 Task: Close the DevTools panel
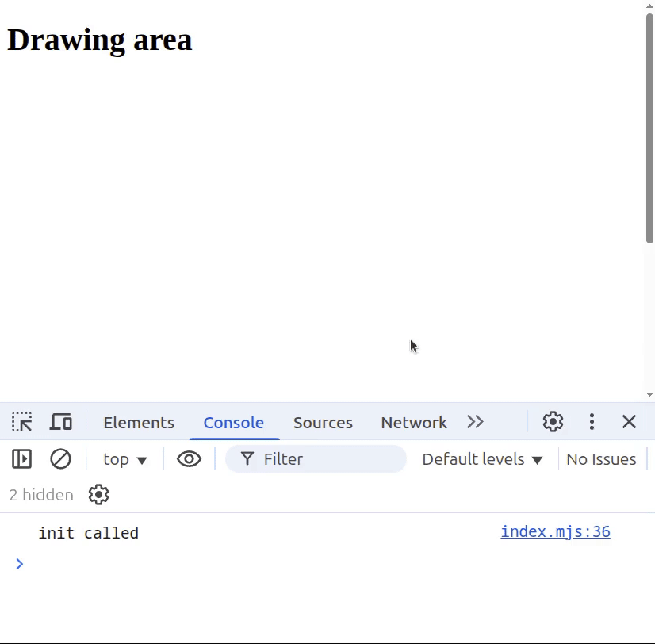point(629,422)
